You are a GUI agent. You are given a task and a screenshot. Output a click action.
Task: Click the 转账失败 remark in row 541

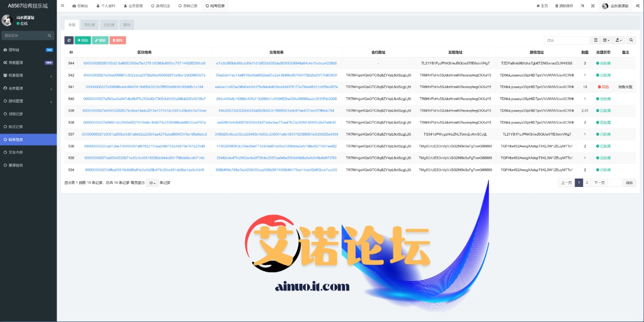tap(625, 87)
